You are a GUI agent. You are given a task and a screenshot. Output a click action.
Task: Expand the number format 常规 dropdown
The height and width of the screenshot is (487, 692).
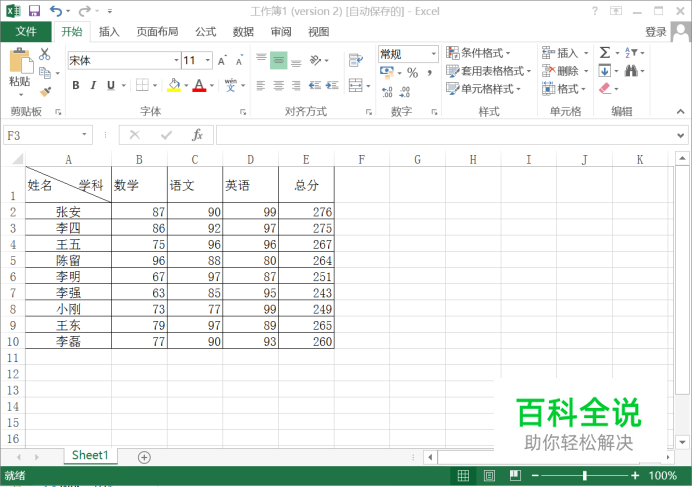pyautogui.click(x=433, y=54)
